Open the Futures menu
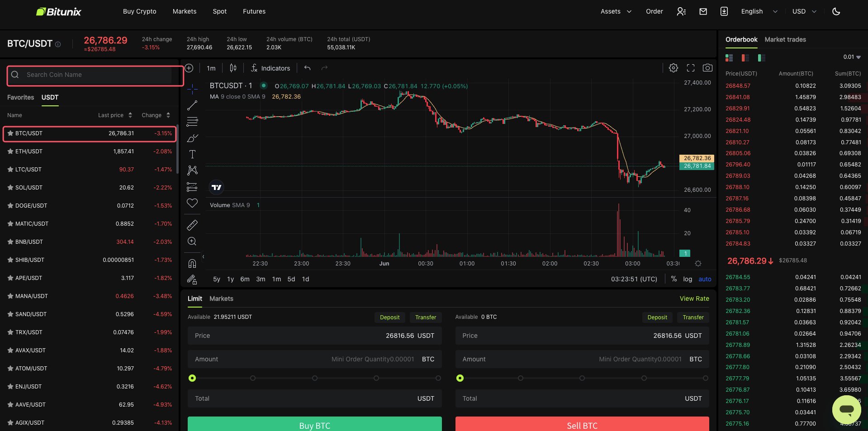Image resolution: width=868 pixels, height=431 pixels. (x=254, y=11)
